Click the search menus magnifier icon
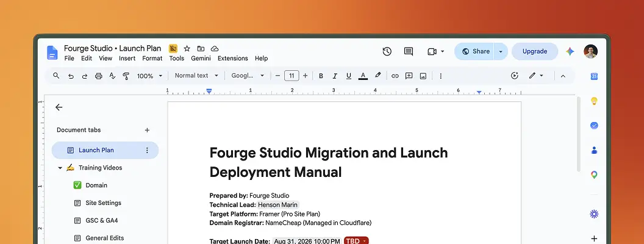Image resolution: width=644 pixels, height=244 pixels. (56, 76)
